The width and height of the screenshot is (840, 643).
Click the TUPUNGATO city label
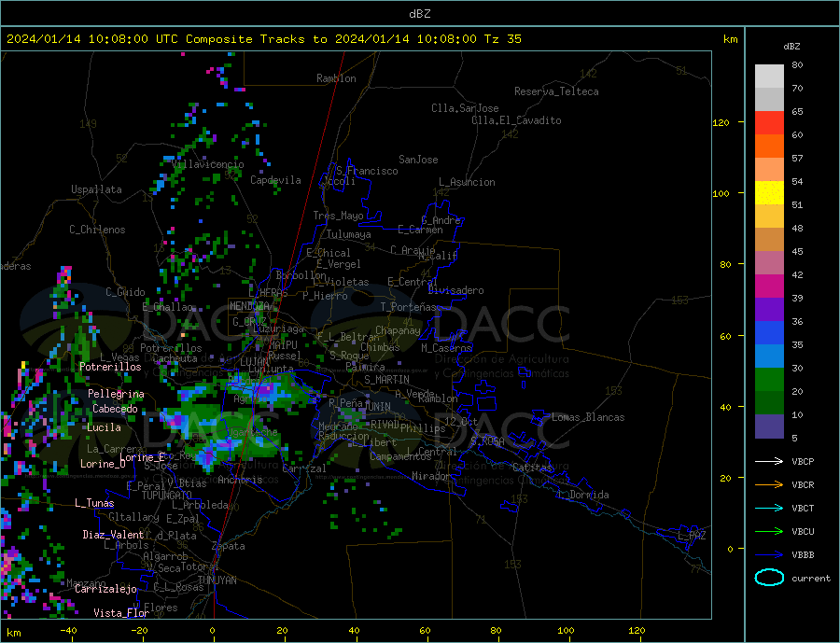coord(167,496)
